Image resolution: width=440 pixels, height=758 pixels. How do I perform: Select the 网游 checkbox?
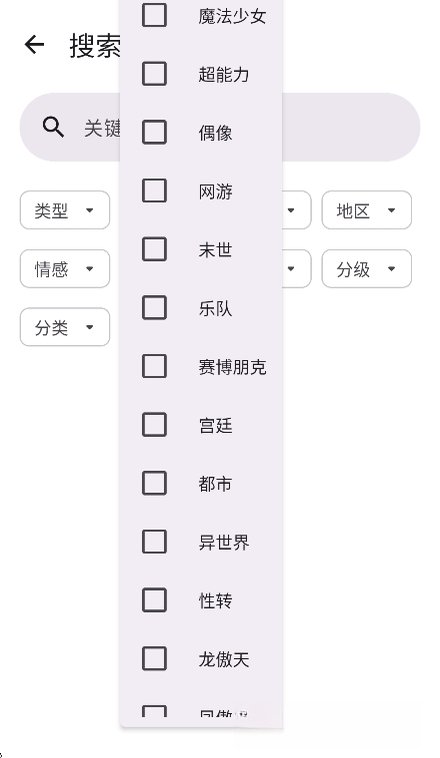(154, 190)
